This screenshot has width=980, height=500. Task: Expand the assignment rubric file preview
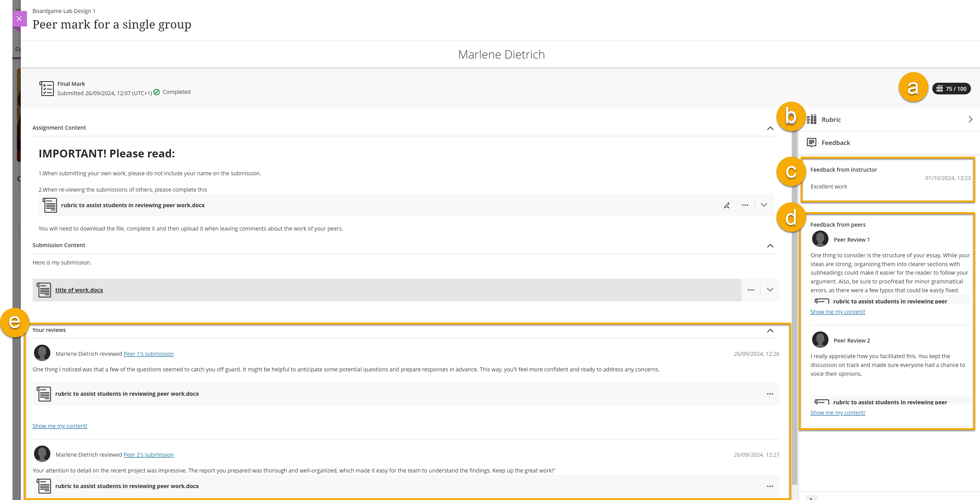coord(764,205)
